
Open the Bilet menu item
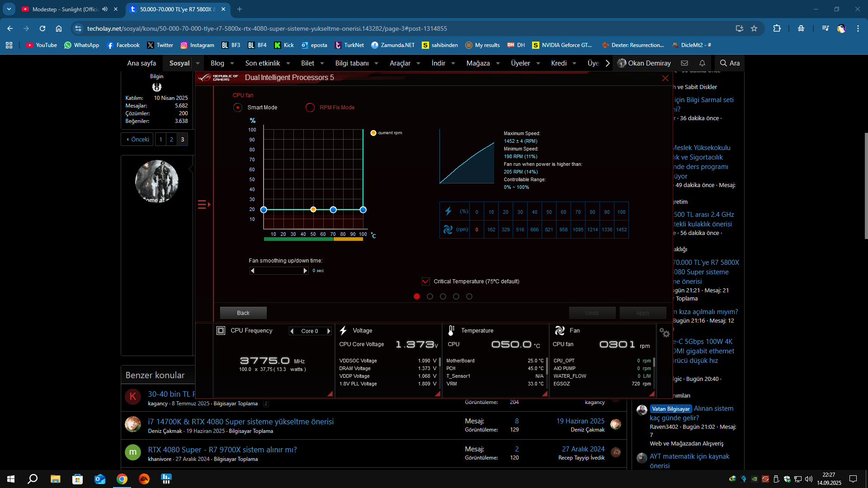pyautogui.click(x=308, y=63)
